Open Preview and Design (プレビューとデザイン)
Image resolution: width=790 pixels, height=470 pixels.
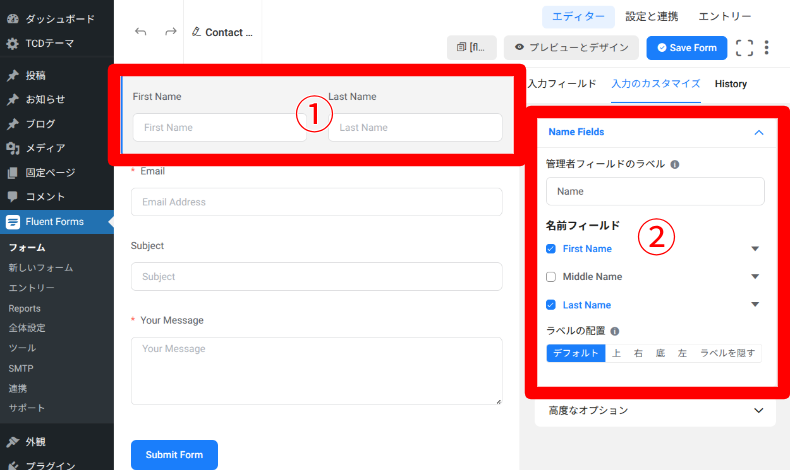(571, 47)
